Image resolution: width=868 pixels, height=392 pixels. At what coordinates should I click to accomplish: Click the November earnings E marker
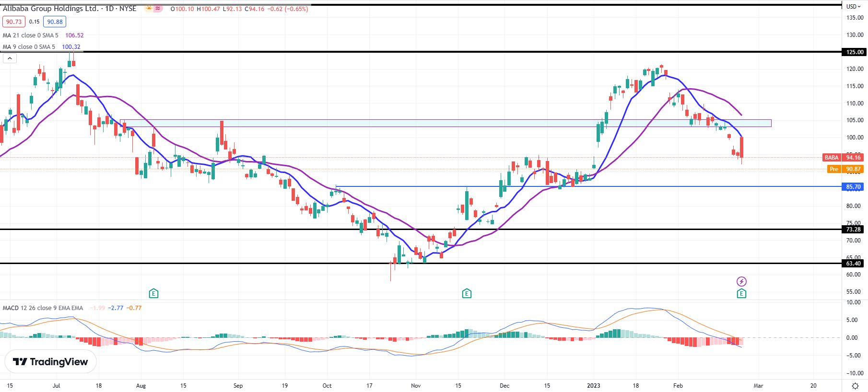click(x=467, y=293)
